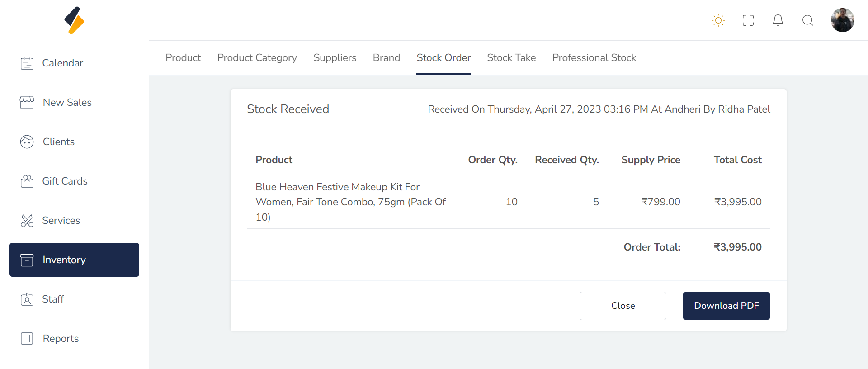
Task: Click the Calendar icon in sidebar
Action: (27, 63)
